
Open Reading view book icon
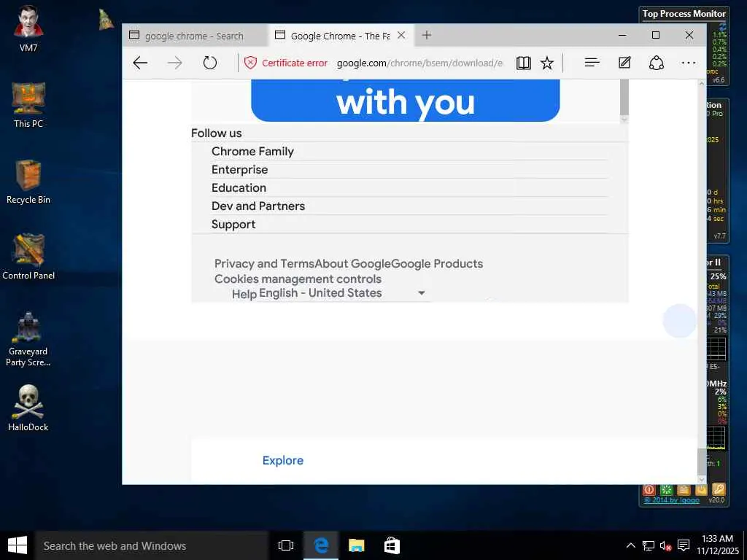524,63
